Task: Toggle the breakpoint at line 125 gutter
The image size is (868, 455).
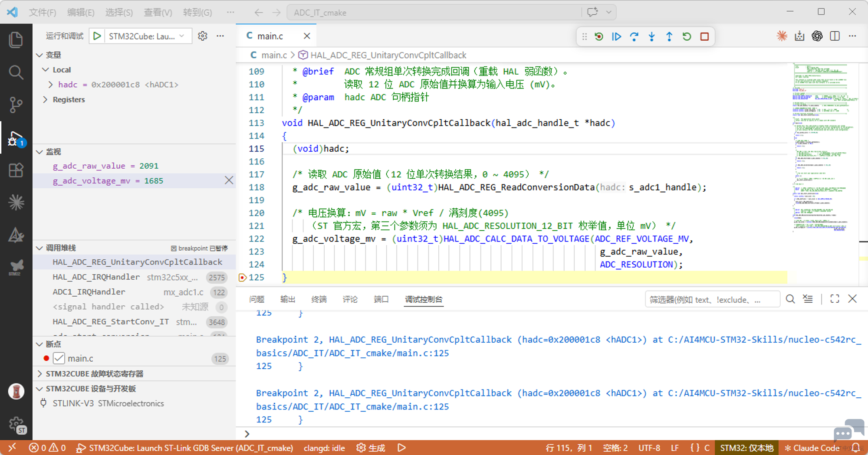Action: 242,278
